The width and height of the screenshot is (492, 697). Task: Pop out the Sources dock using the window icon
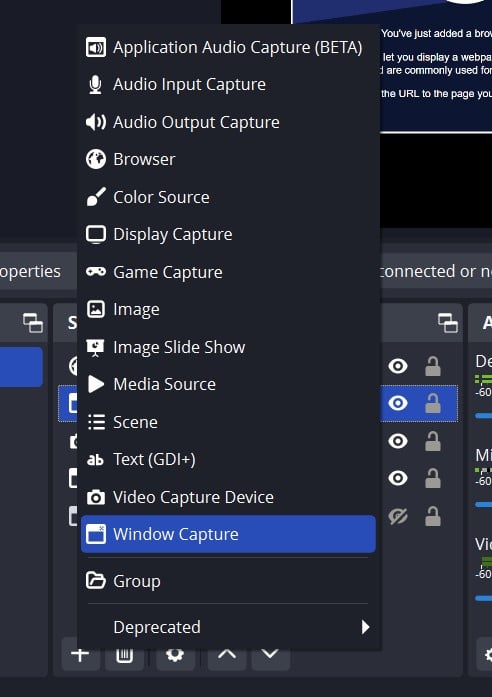click(x=448, y=323)
